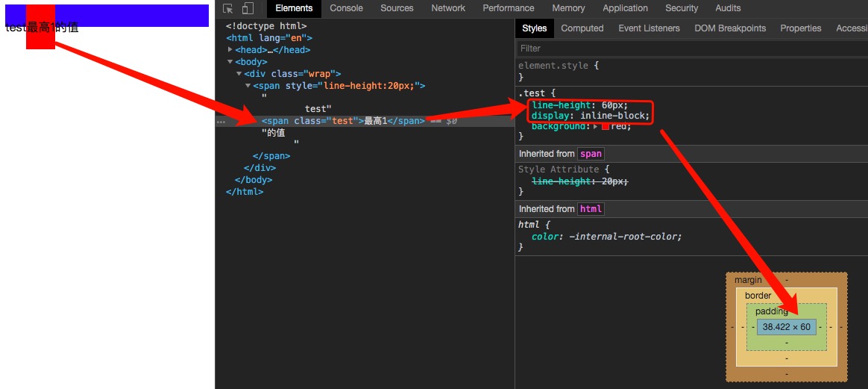Screen dimensions: 868x389
Task: Click the margin label in box model
Action: [x=748, y=281]
